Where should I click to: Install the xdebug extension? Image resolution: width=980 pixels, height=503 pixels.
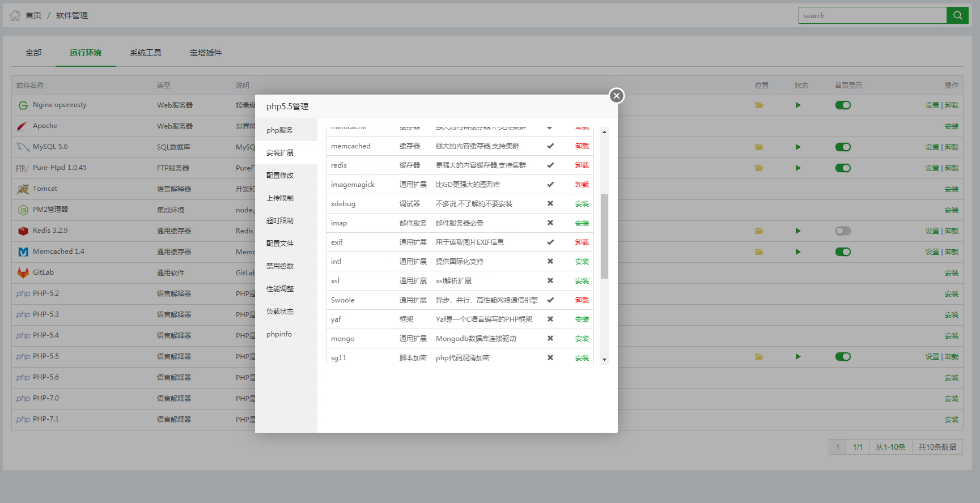coord(582,204)
